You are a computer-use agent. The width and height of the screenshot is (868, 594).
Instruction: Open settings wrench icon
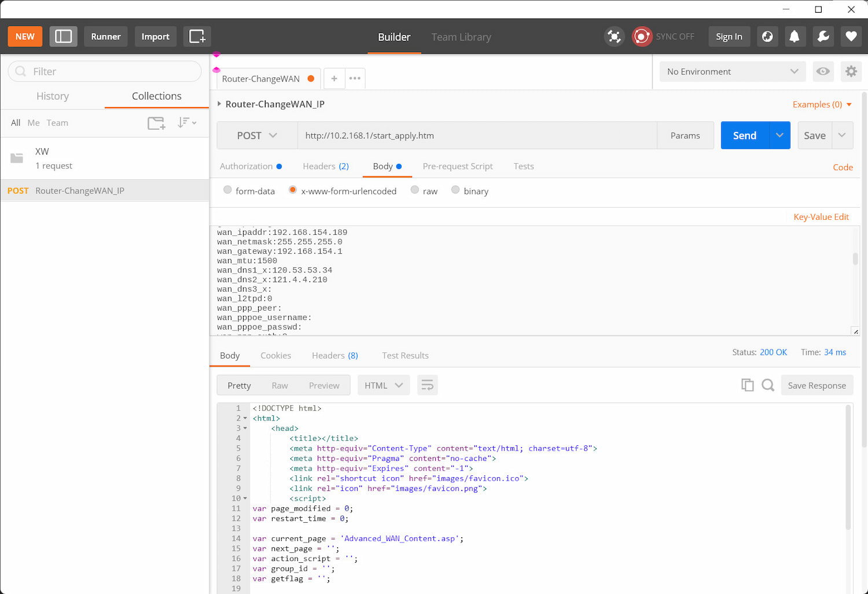click(x=823, y=36)
